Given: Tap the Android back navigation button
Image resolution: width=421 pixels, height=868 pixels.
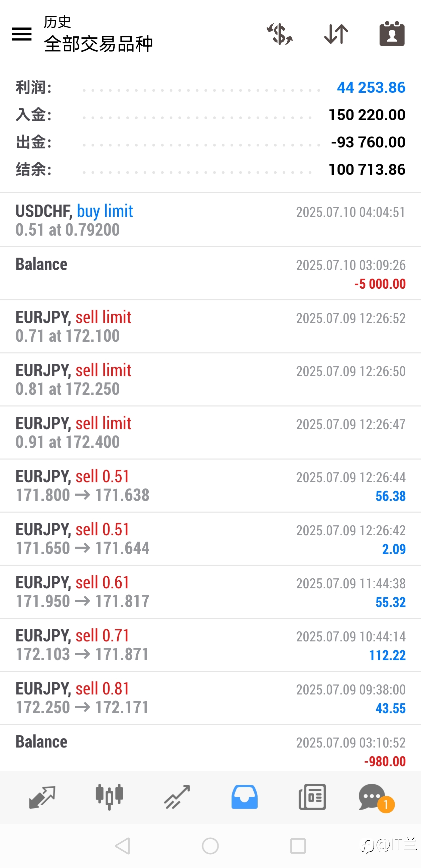Looking at the screenshot, I should click(123, 846).
